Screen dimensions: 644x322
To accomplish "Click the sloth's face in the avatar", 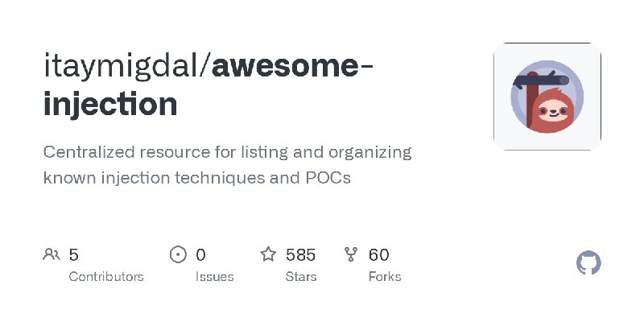I will [553, 111].
